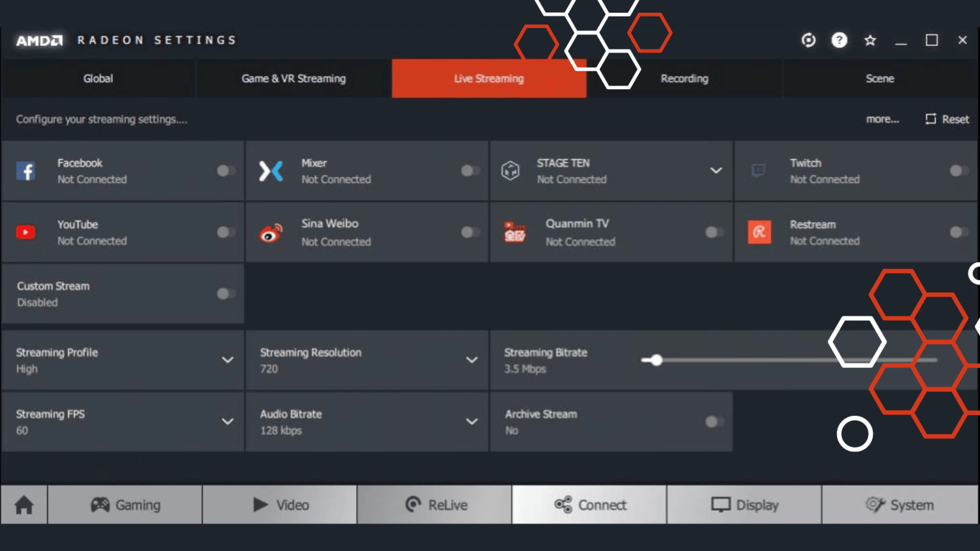Image resolution: width=980 pixels, height=551 pixels.
Task: Maximize the Radeon Settings window
Action: [x=932, y=40]
